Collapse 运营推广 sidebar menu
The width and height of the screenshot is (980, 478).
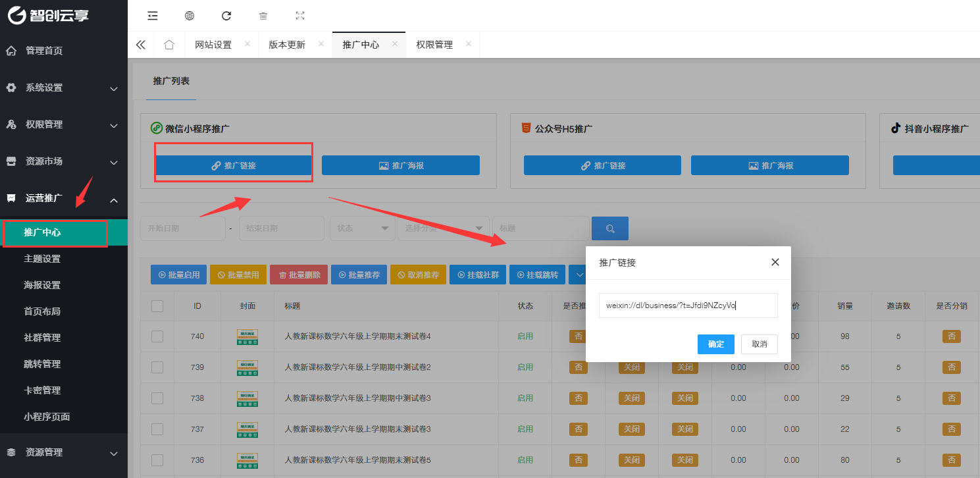pos(64,198)
